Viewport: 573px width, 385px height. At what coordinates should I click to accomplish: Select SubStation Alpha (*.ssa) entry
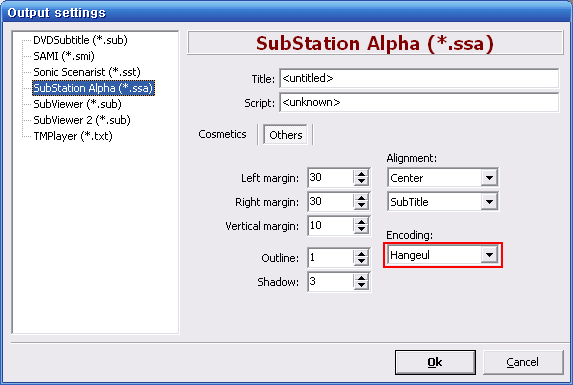[93, 88]
